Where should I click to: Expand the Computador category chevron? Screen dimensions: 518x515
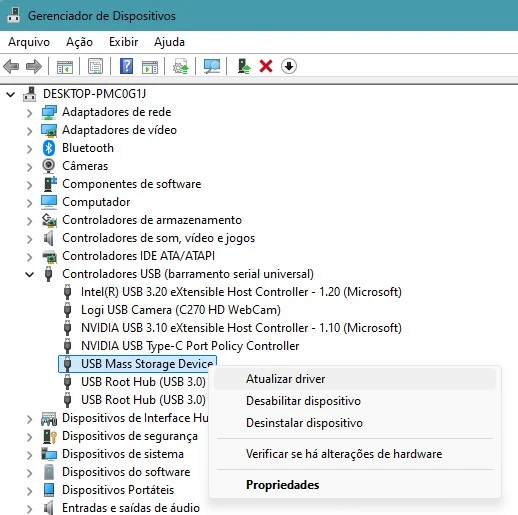(29, 203)
